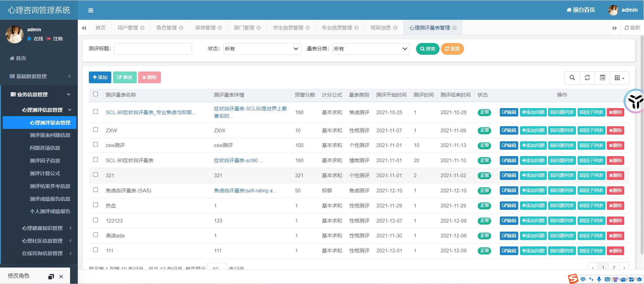
Task: Check the 奥迪ada row checkbox
Action: 96,235
